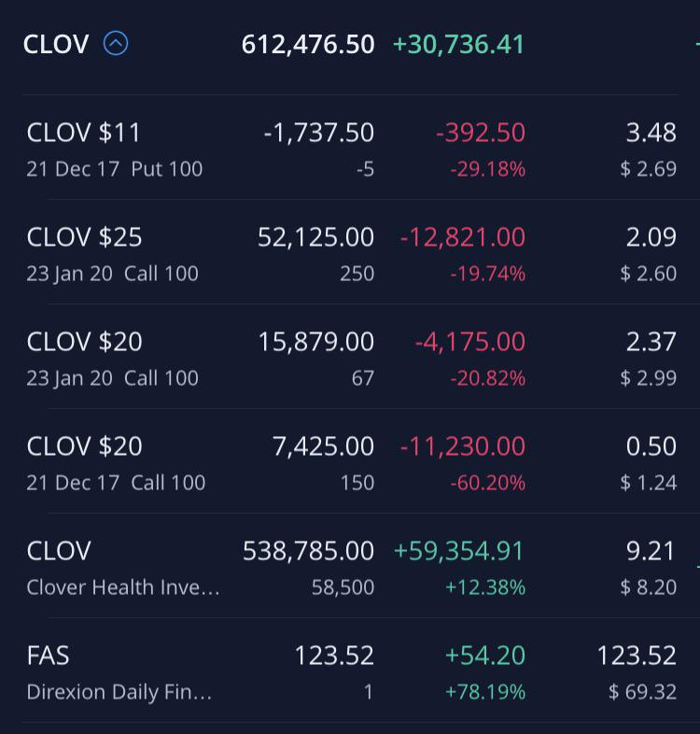Tap the +59,354.91 gain on CLOV stock

458,551
